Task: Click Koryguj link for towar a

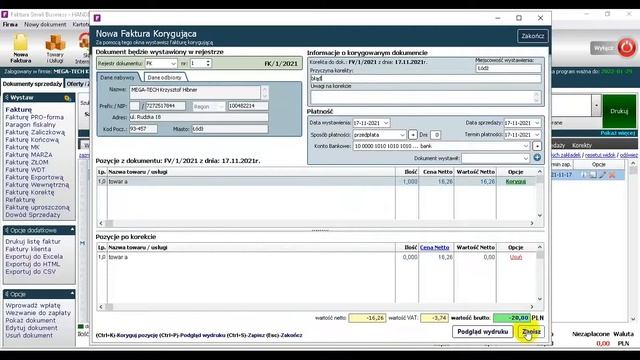Action: (x=516, y=181)
